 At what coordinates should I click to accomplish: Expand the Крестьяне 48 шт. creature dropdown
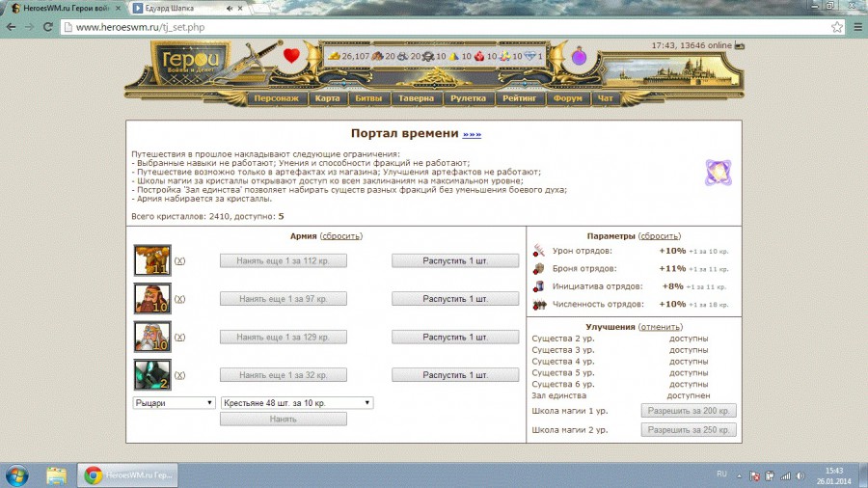tap(297, 403)
